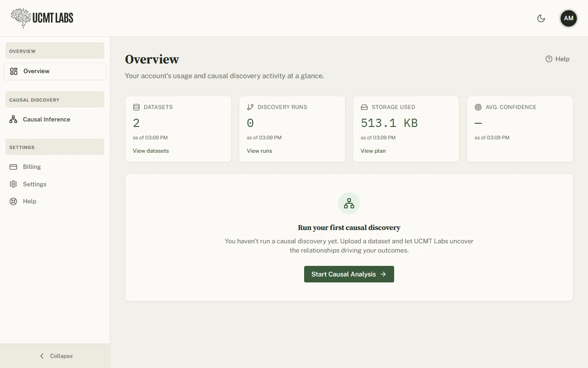Click the UCMT LABS wordmark text
Image resolution: width=588 pixels, height=368 pixels.
coord(53,18)
